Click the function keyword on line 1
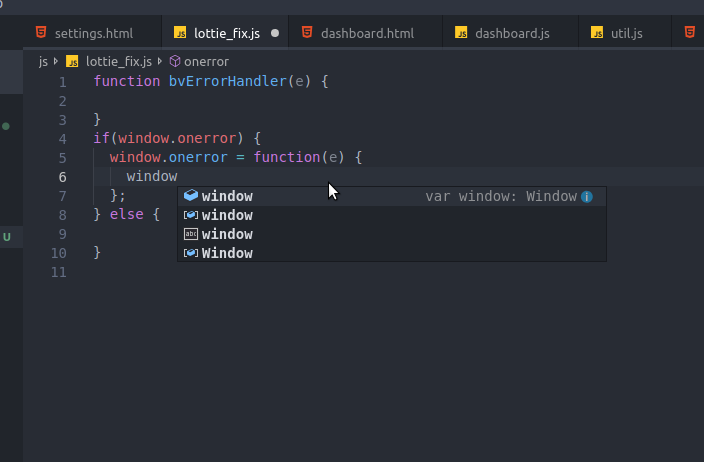The width and height of the screenshot is (704, 462). point(127,81)
